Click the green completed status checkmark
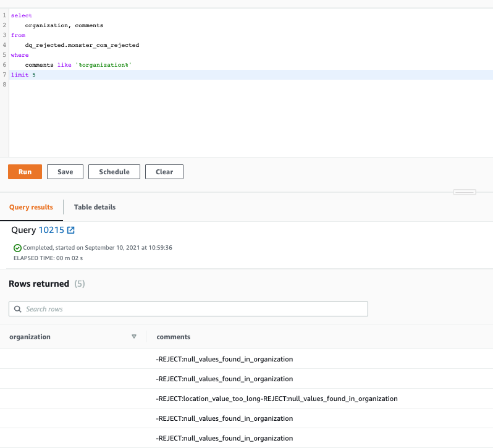 tap(17, 248)
